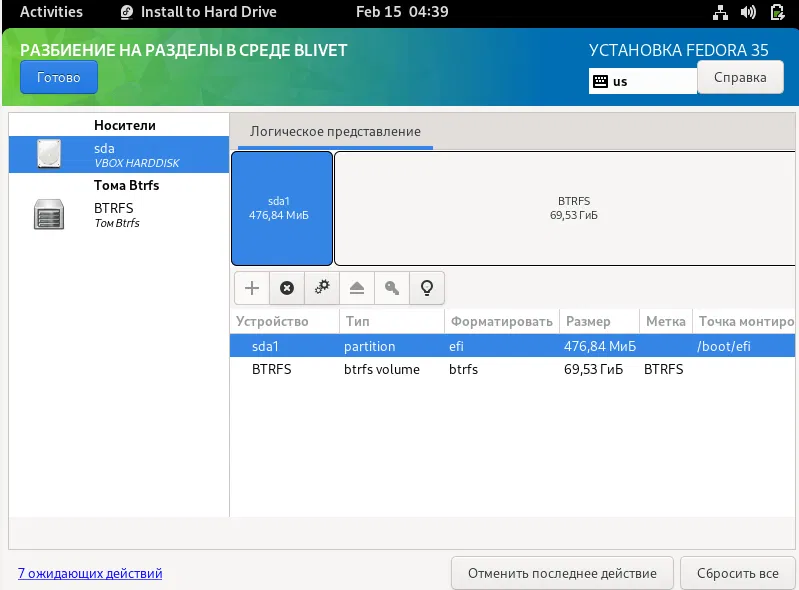Open the Activities overview
Screen dimensions: 799x590
point(51,12)
